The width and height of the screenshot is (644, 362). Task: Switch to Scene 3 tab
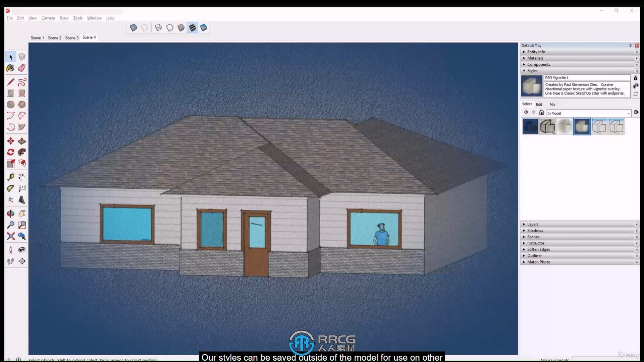72,38
